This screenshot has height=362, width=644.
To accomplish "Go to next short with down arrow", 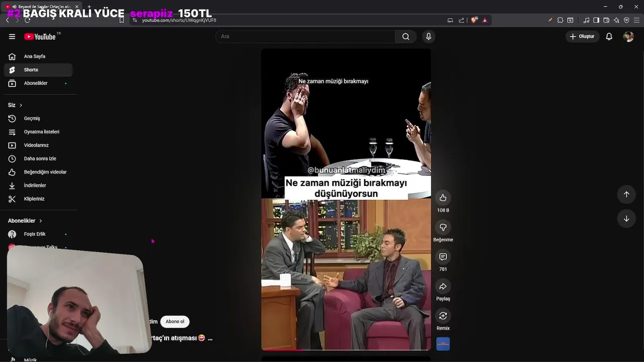I will pos(626,219).
